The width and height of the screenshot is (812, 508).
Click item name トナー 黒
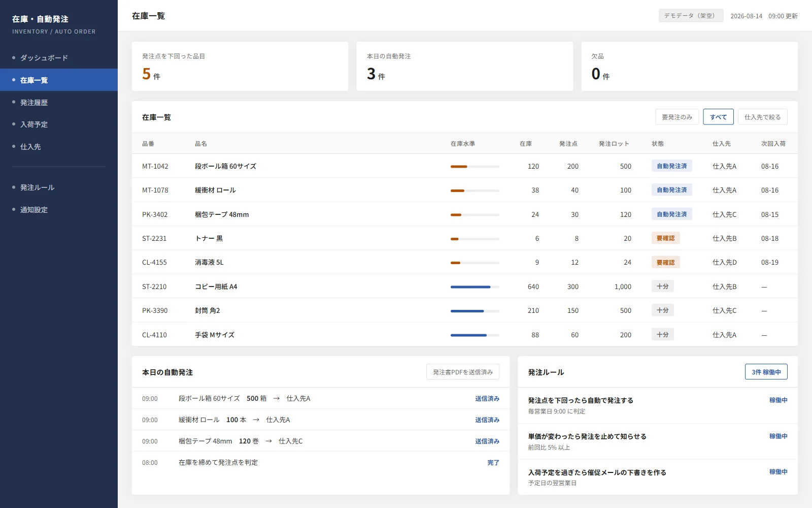pyautogui.click(x=209, y=238)
